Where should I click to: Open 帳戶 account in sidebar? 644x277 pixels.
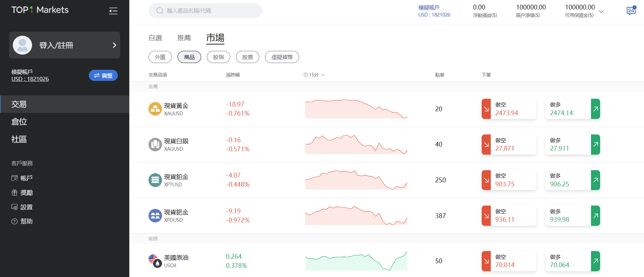(x=22, y=178)
